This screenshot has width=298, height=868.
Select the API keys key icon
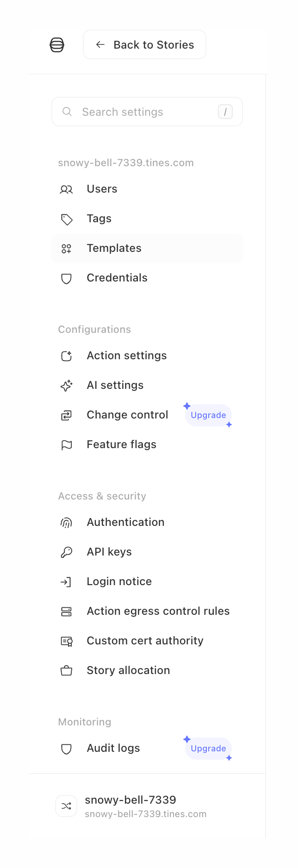tap(67, 552)
